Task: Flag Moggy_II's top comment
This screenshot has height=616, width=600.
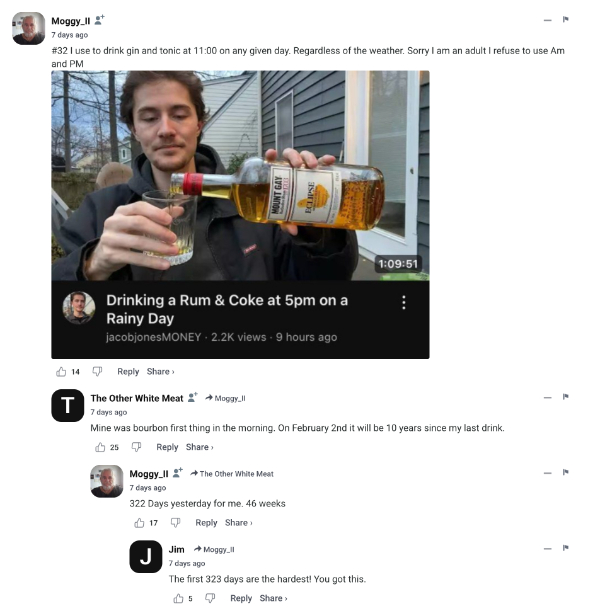Action: (565, 19)
